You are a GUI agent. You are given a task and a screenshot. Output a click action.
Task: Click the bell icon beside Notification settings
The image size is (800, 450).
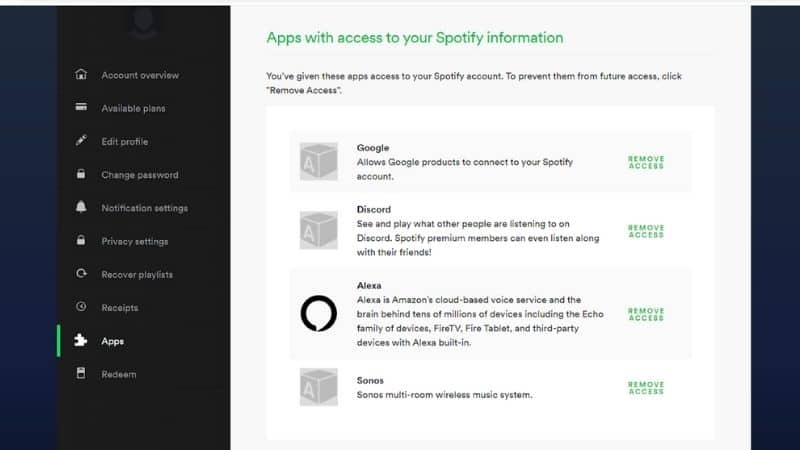81,207
